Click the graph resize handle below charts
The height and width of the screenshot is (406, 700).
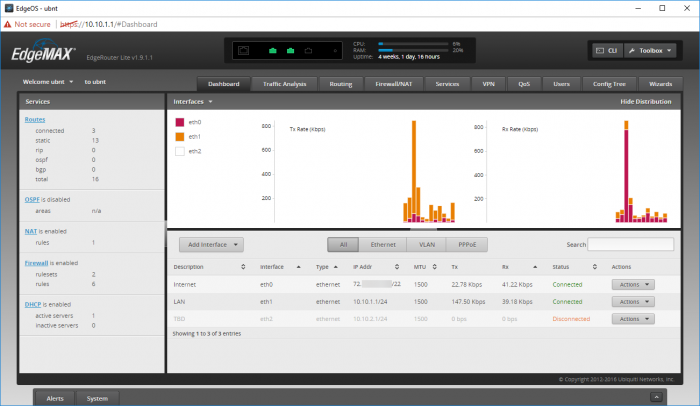[x=423, y=229]
